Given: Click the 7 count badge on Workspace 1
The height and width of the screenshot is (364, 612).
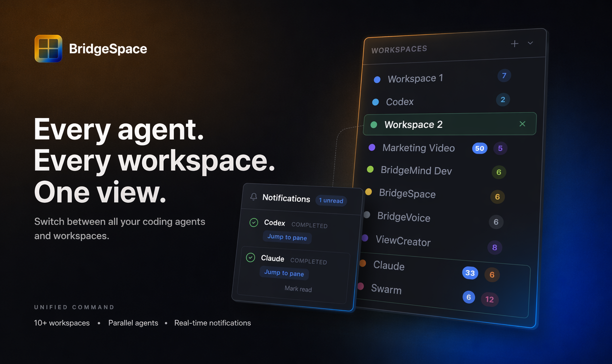Looking at the screenshot, I should (504, 76).
